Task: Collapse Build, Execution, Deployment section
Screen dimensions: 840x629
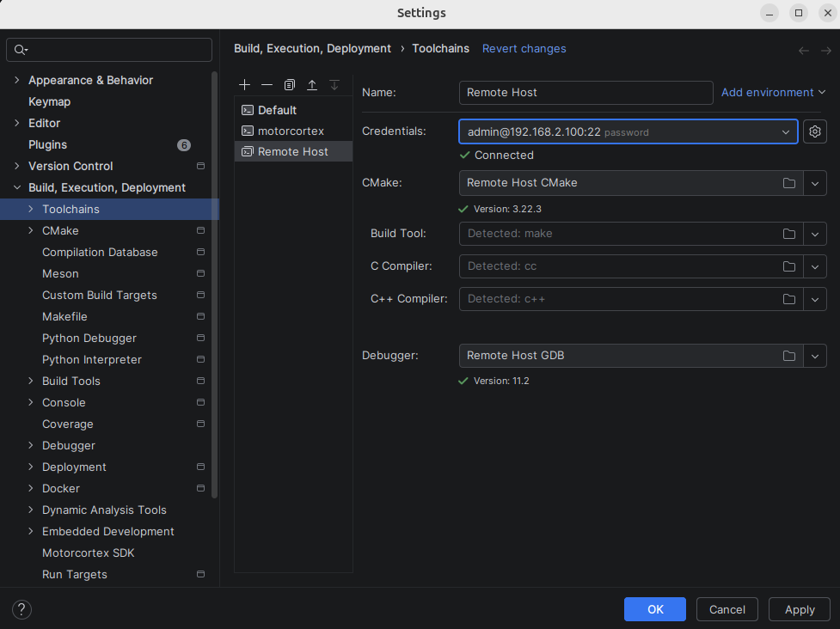Action: tap(16, 187)
